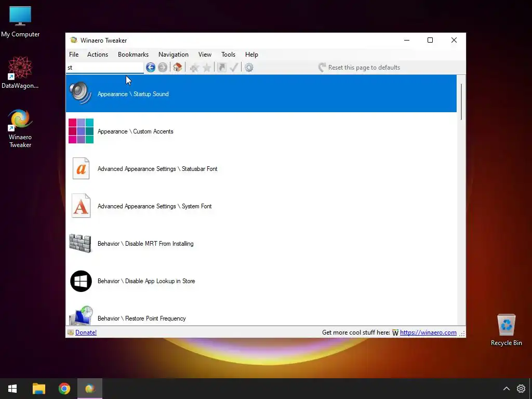Click the Donate! link

coord(86,332)
